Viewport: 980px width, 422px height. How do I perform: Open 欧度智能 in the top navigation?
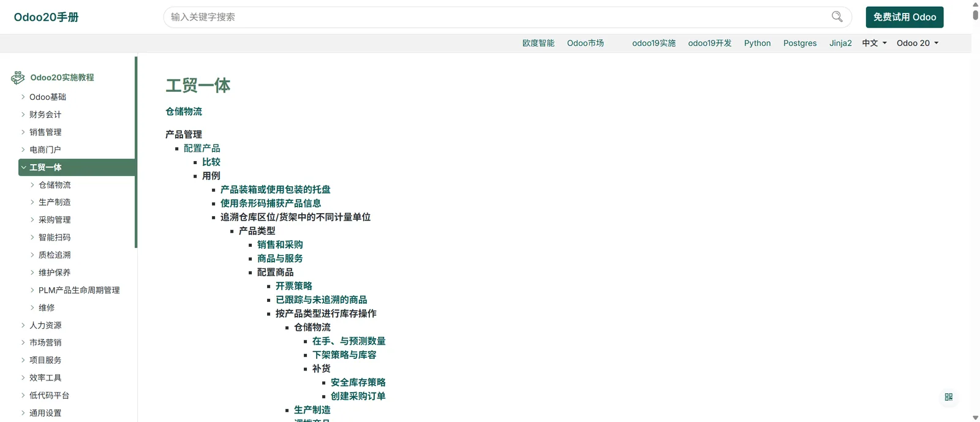(538, 43)
